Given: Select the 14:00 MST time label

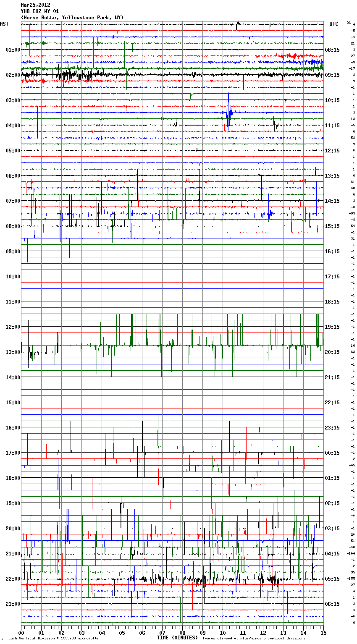Looking at the screenshot, I should pos(13,377).
